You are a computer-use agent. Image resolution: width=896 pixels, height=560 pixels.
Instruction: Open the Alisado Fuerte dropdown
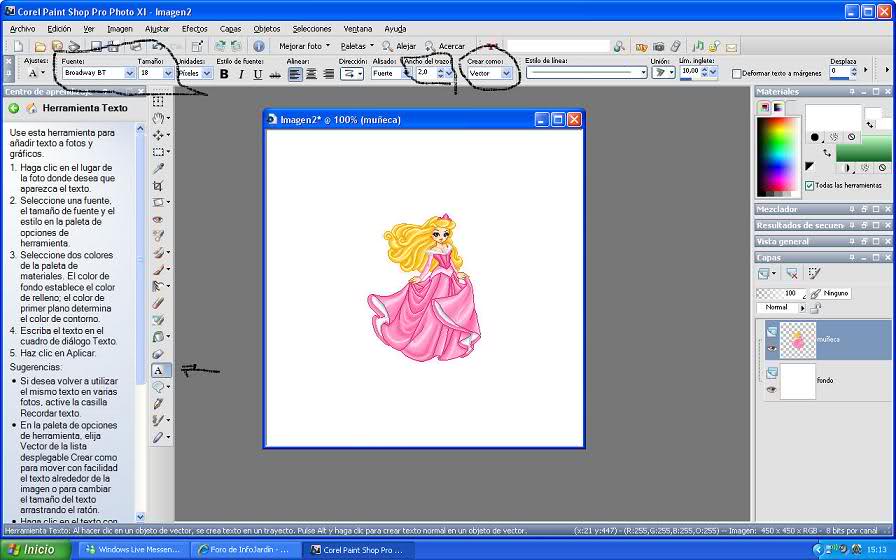(406, 73)
